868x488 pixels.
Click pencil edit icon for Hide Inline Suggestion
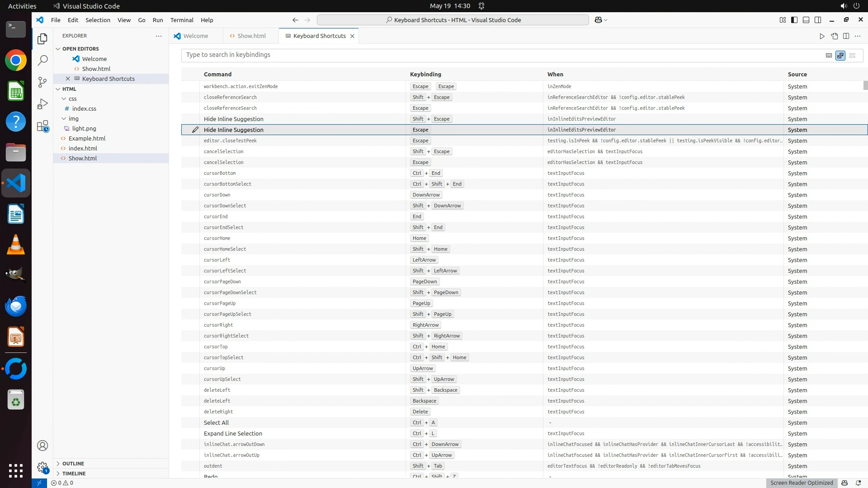point(195,130)
